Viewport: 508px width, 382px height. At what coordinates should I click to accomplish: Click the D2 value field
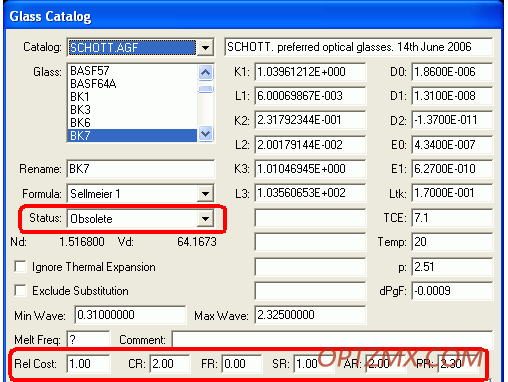click(452, 120)
